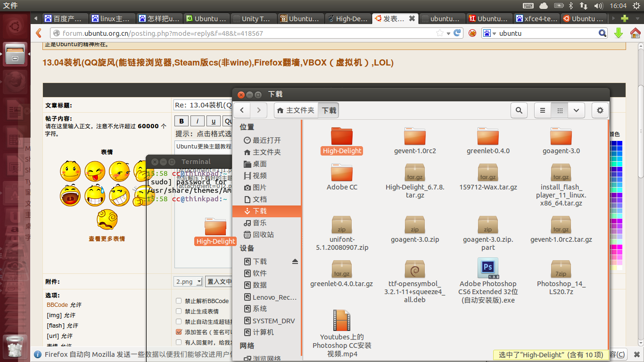This screenshot has width=644, height=362.
Task: Switch file manager to list view
Action: pos(543,110)
